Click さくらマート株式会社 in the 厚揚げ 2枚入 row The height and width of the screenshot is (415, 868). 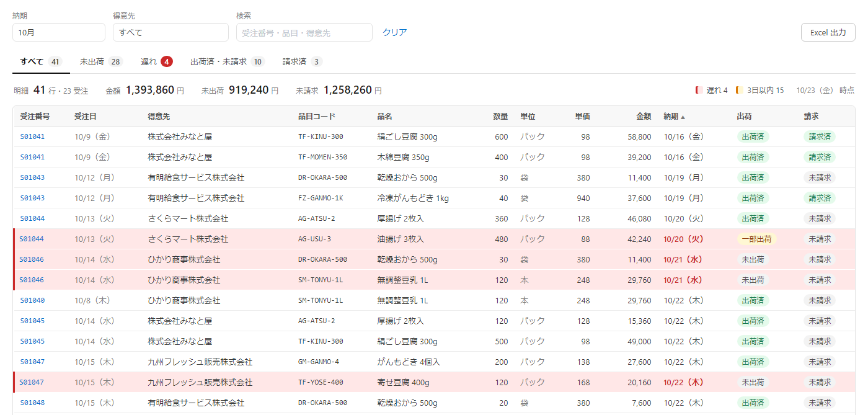tap(188, 218)
